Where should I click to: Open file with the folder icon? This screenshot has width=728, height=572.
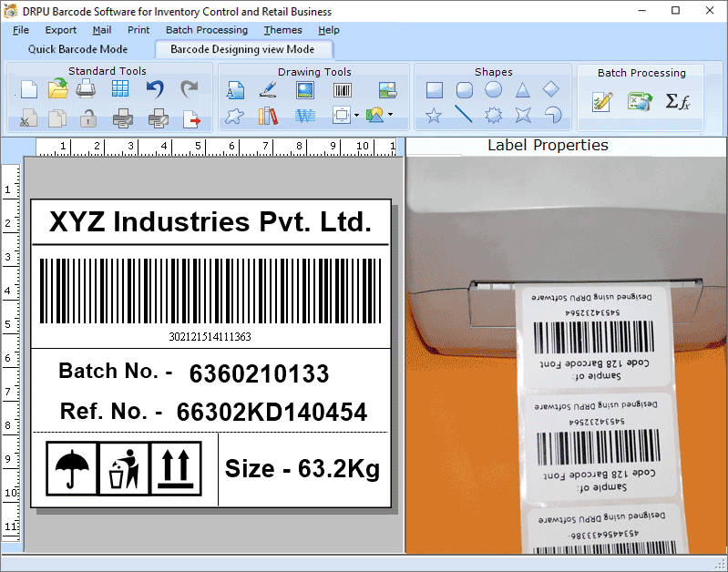tap(58, 88)
